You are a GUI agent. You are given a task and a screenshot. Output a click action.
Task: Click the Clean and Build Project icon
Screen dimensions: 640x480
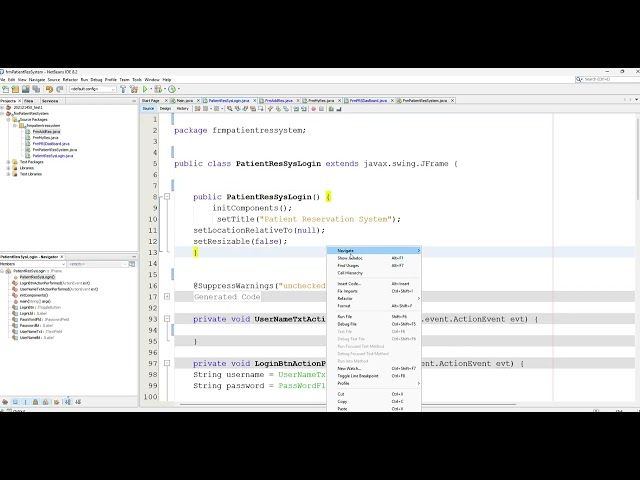pos(133,89)
